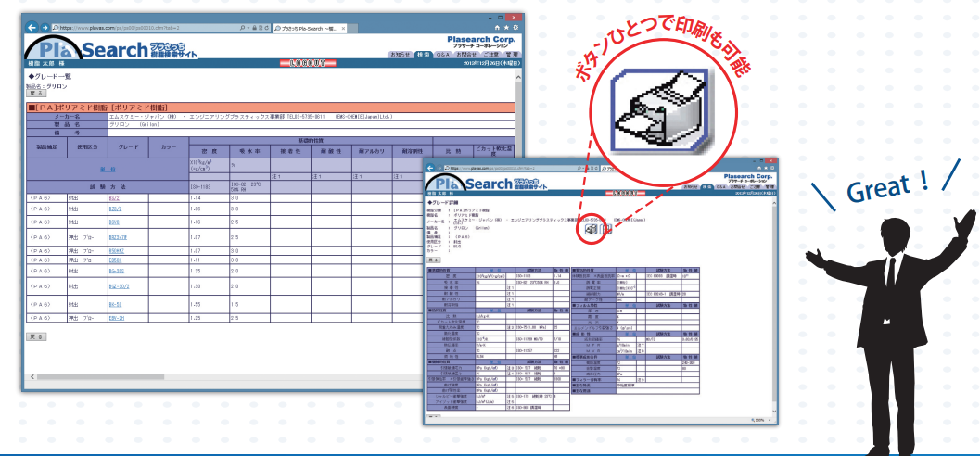Viewport: 980px width, 456px height.
Task: Switch to the Q&A tab
Action: point(443,56)
